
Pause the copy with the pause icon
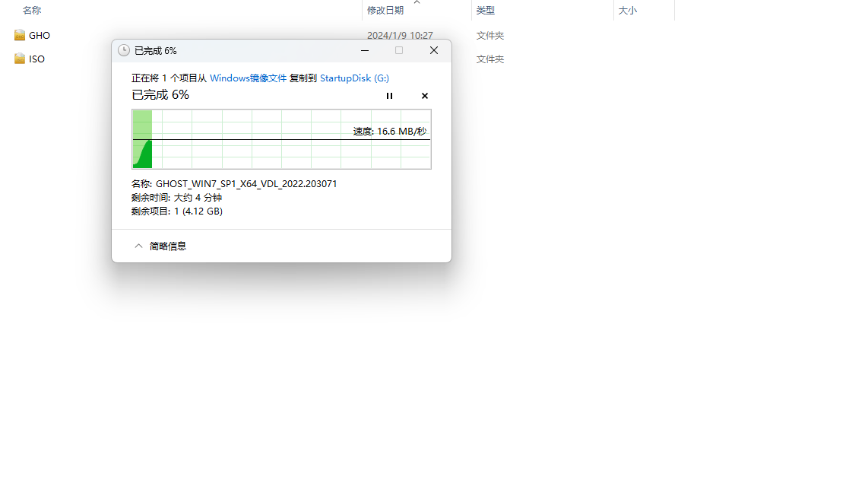click(x=389, y=96)
